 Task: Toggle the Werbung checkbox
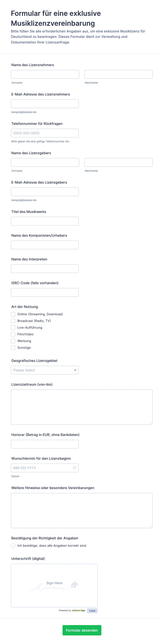click(x=13, y=341)
